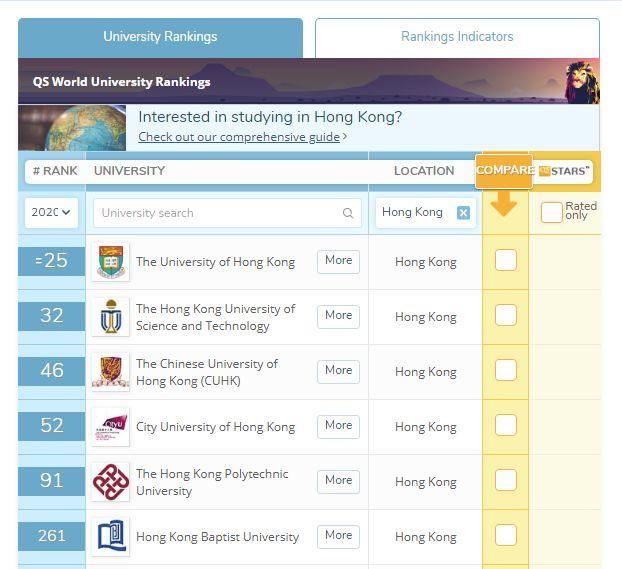622x569 pixels.
Task: Open The Hong Kong University of Science and Technology link
Action: coord(215,317)
